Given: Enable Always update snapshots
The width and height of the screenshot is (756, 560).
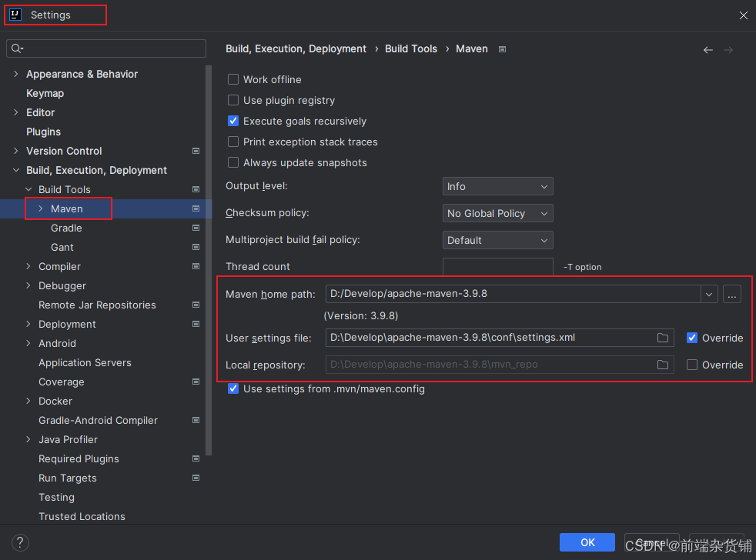Looking at the screenshot, I should pyautogui.click(x=232, y=162).
